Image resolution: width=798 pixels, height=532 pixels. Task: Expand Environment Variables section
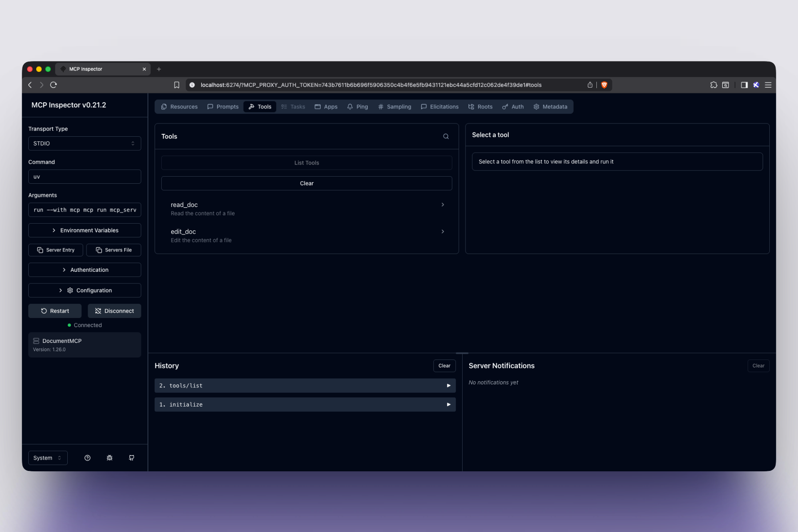84,230
